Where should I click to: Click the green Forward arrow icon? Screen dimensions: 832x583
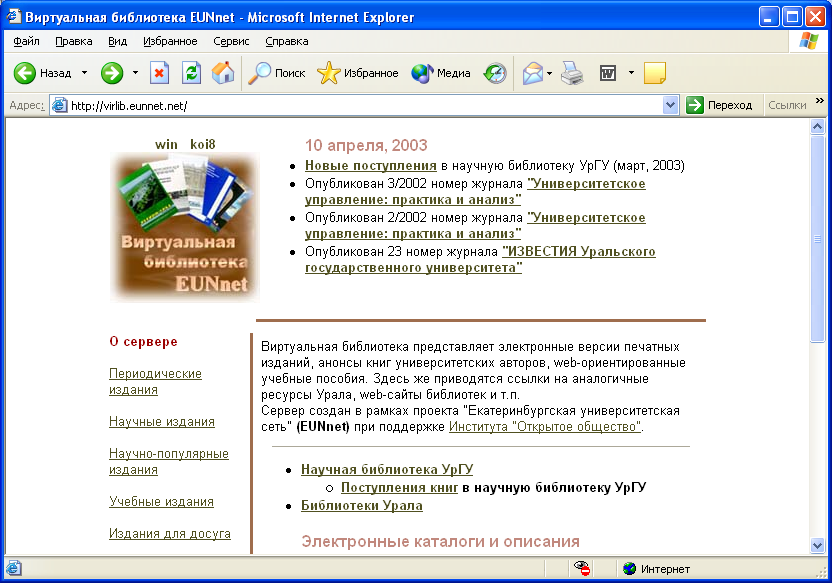(112, 73)
